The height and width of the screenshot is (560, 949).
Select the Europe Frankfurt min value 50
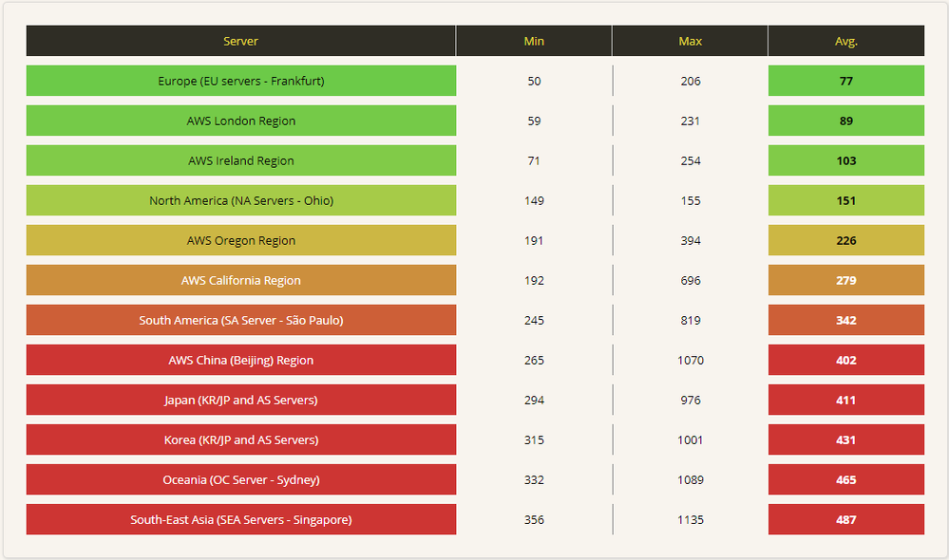coord(534,81)
